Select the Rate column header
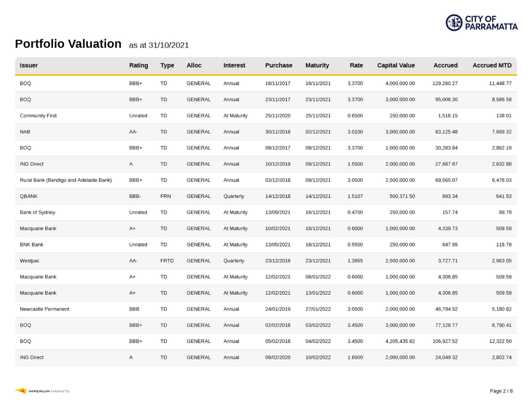This screenshot has height=411, width=532. [356, 65]
